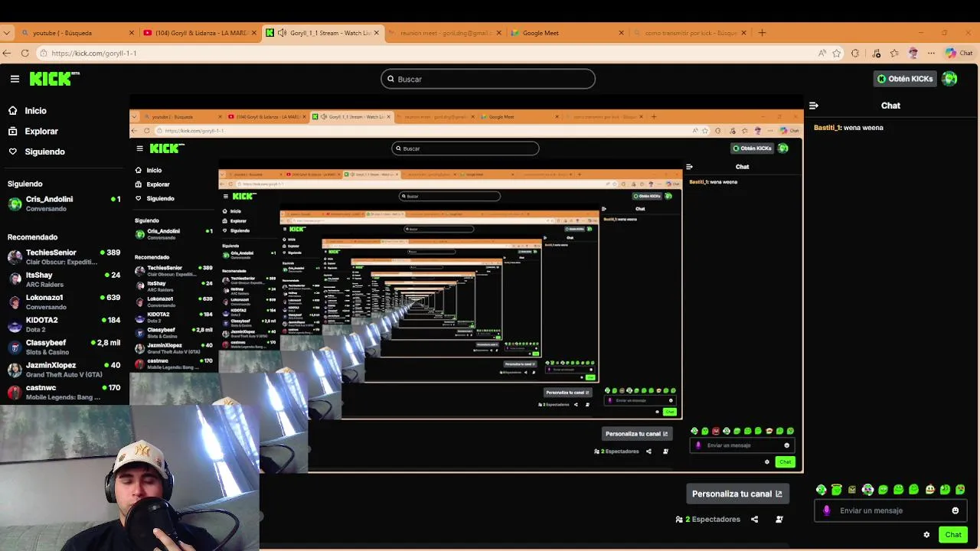980x551 pixels.
Task: Open the browser settings and more menu
Action: click(x=931, y=53)
